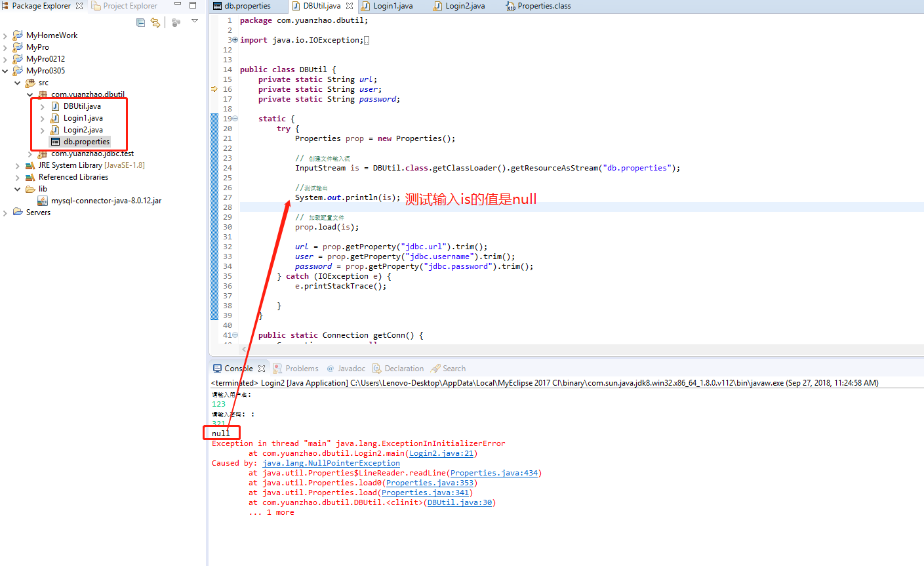Image resolution: width=924 pixels, height=566 pixels.
Task: Select mysql-connector-java-8.0.12.jar
Action: click(x=106, y=201)
